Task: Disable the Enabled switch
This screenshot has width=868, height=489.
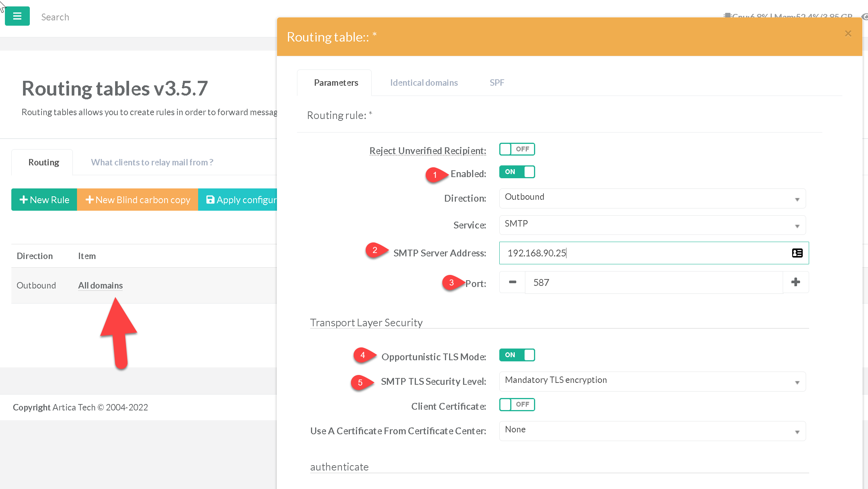Action: pyautogui.click(x=517, y=172)
